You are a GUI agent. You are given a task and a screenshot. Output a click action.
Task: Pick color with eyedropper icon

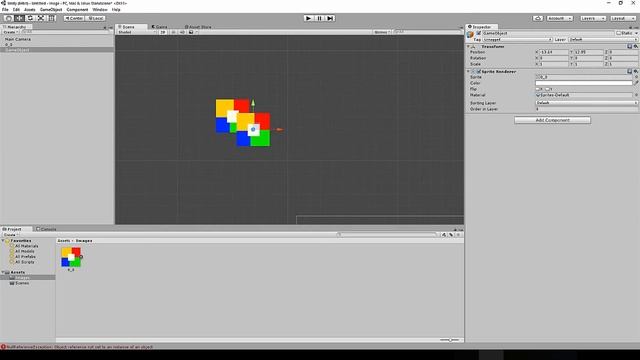tap(636, 83)
